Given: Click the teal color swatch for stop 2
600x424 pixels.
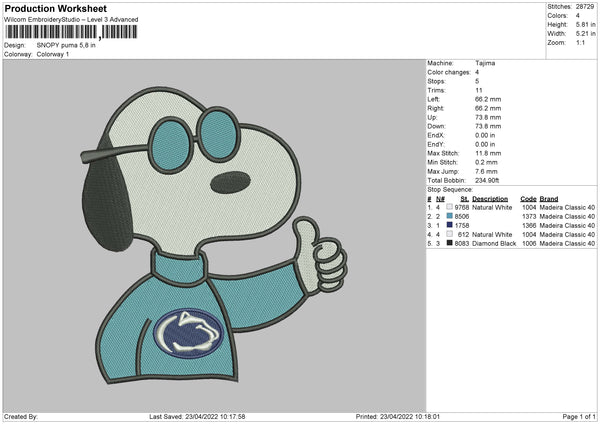Looking at the screenshot, I should pyautogui.click(x=451, y=215).
